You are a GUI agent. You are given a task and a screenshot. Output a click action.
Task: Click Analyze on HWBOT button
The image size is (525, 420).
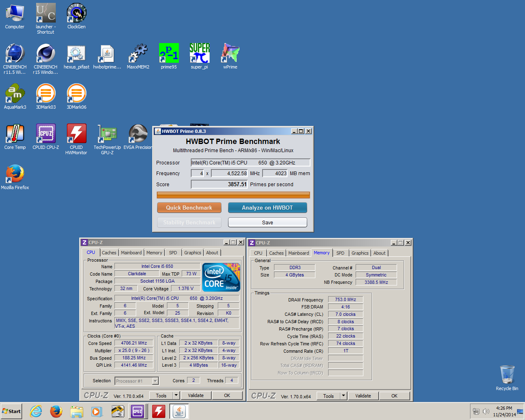pos(267,208)
